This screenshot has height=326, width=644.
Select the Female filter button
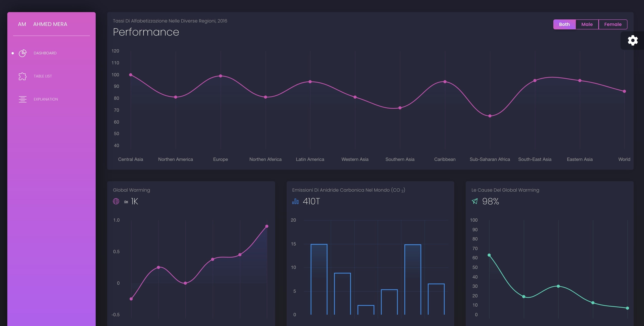click(613, 24)
